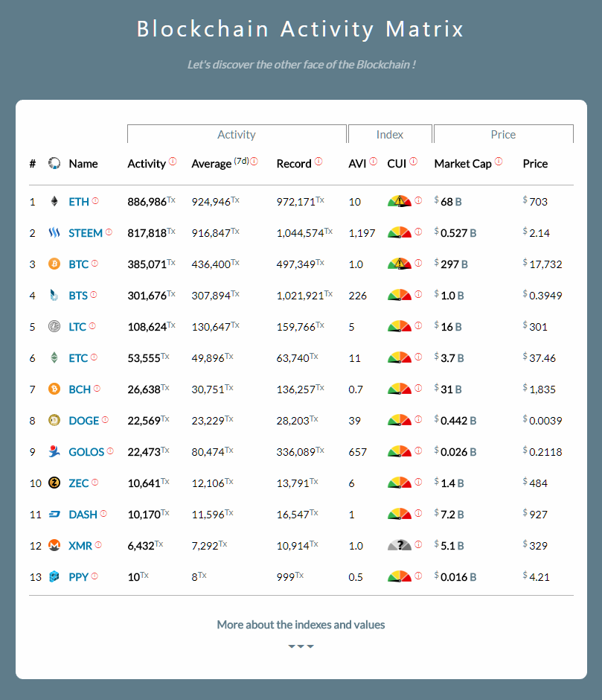Open the BCH coin link
Screen dimensions: 602x700
click(x=80, y=389)
